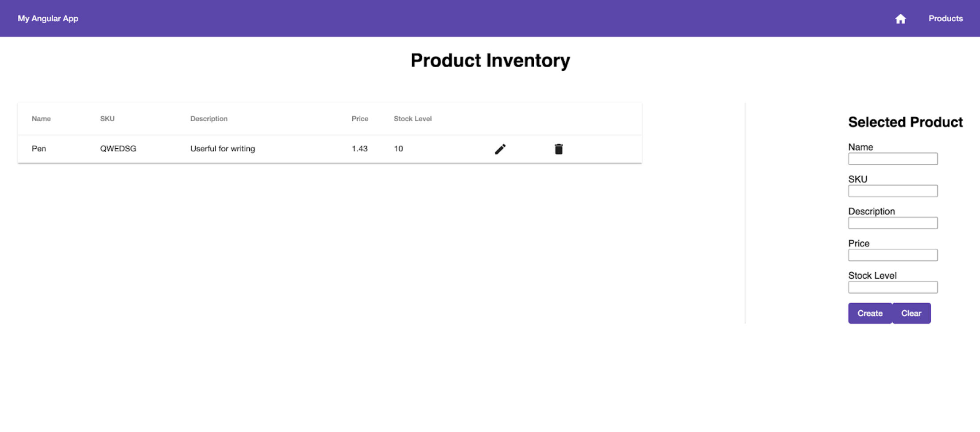Click the home icon in the navbar
980x432 pixels.
click(x=900, y=19)
